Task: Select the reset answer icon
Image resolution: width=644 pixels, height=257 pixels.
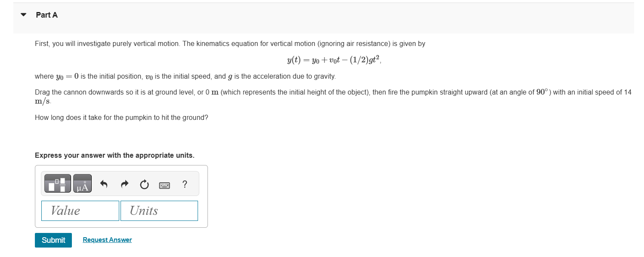Action: click(144, 184)
